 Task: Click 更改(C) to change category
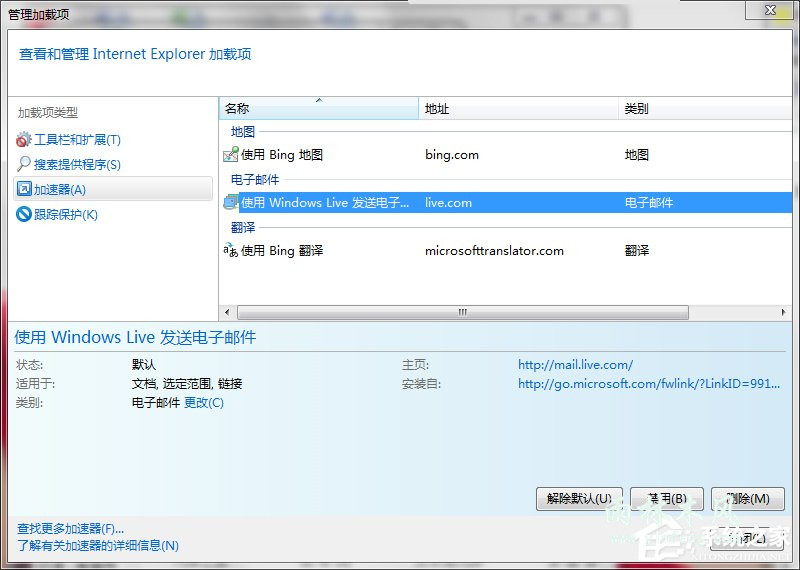coord(204,403)
